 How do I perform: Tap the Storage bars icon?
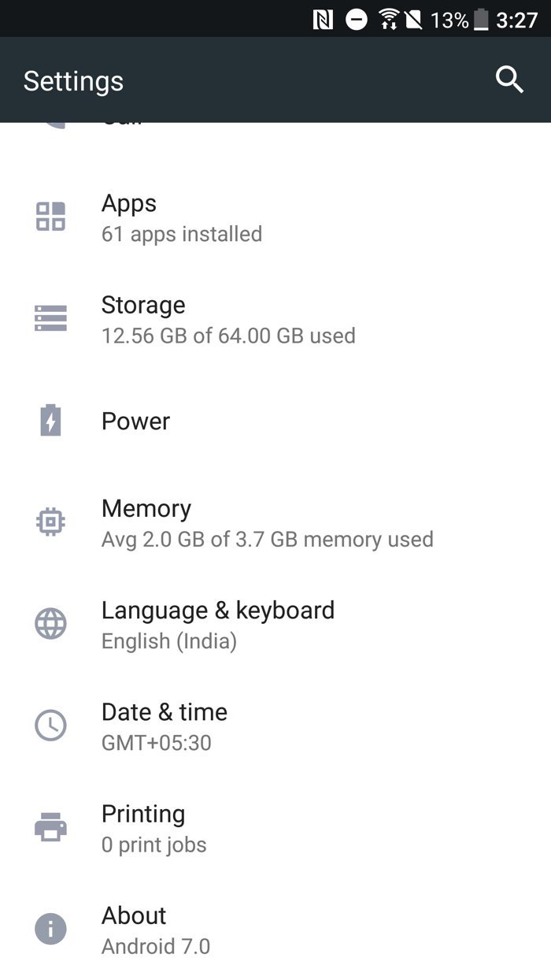(x=51, y=317)
